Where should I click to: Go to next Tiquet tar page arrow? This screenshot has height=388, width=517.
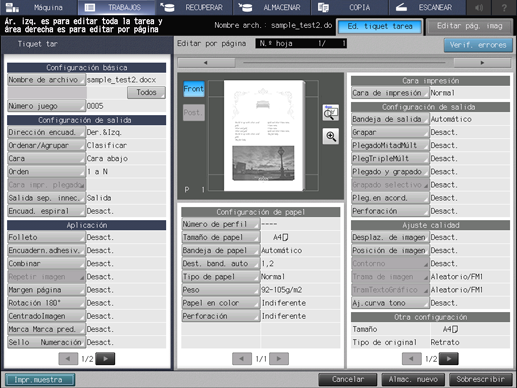105,359
